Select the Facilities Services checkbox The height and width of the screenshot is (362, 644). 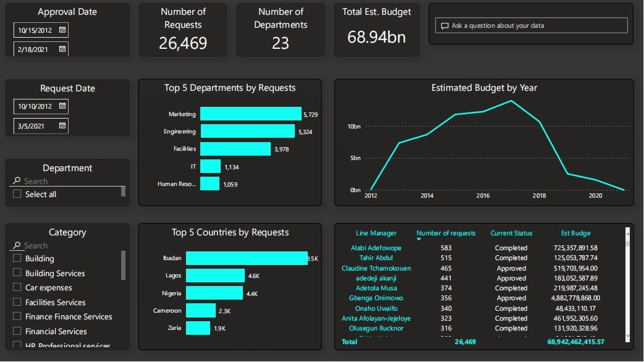(x=17, y=302)
